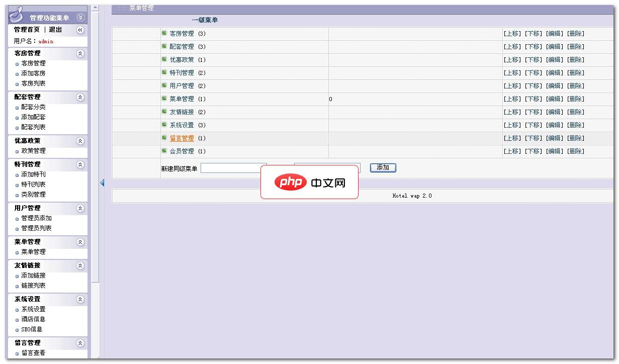Open 客房管理 in the sidebar menu

[x=33, y=63]
